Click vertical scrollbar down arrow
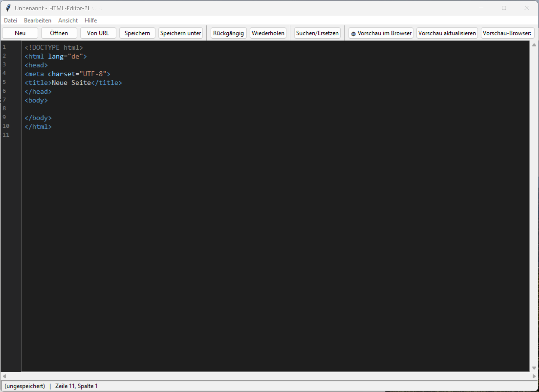The image size is (539, 392). click(x=534, y=368)
